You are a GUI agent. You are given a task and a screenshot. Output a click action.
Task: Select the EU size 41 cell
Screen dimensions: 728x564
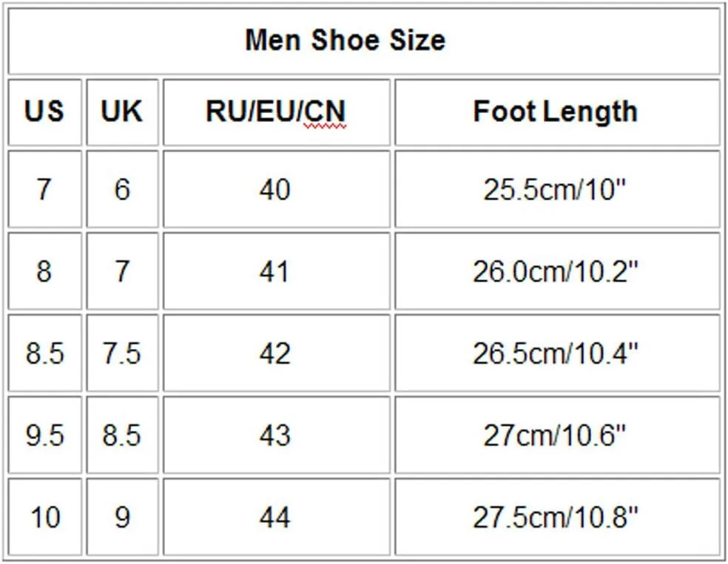click(x=276, y=271)
